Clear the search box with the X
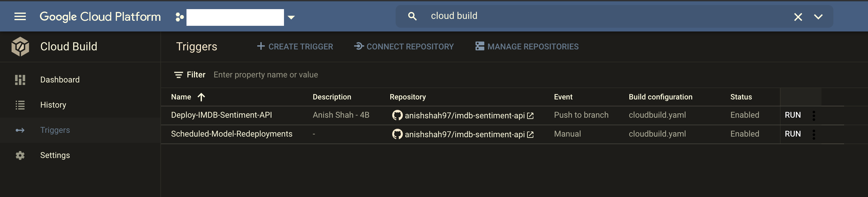This screenshot has width=868, height=197. click(798, 17)
